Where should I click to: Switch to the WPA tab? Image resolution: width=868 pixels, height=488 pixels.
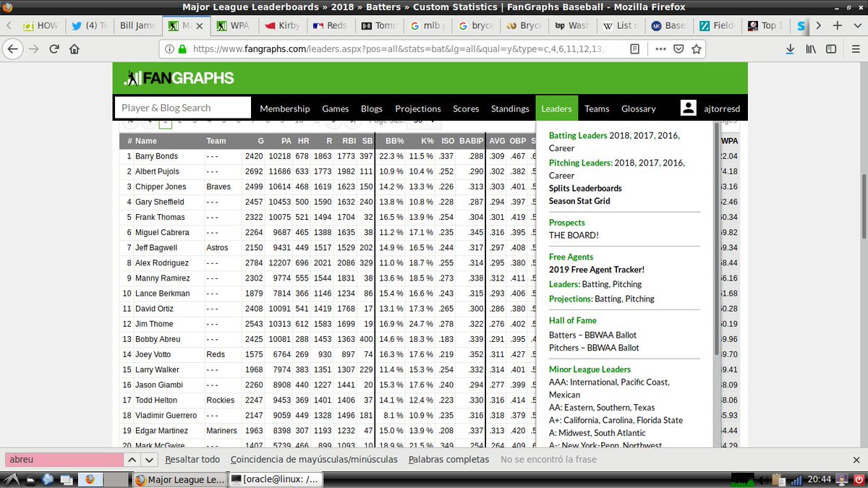pyautogui.click(x=233, y=25)
